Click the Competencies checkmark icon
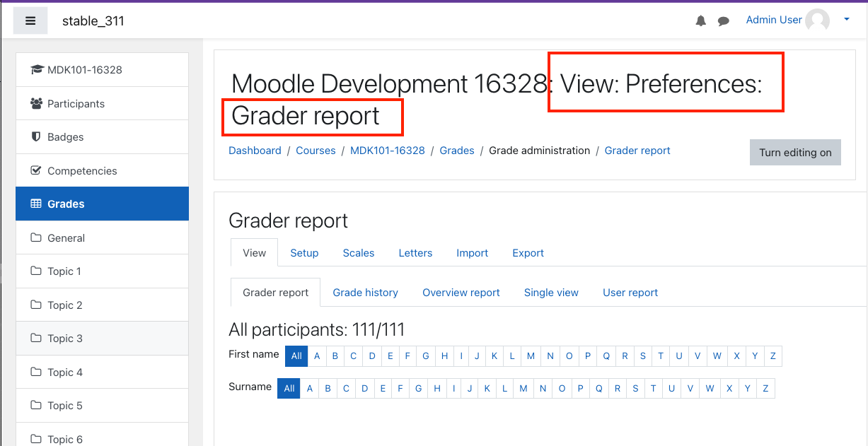868x446 pixels. point(37,170)
